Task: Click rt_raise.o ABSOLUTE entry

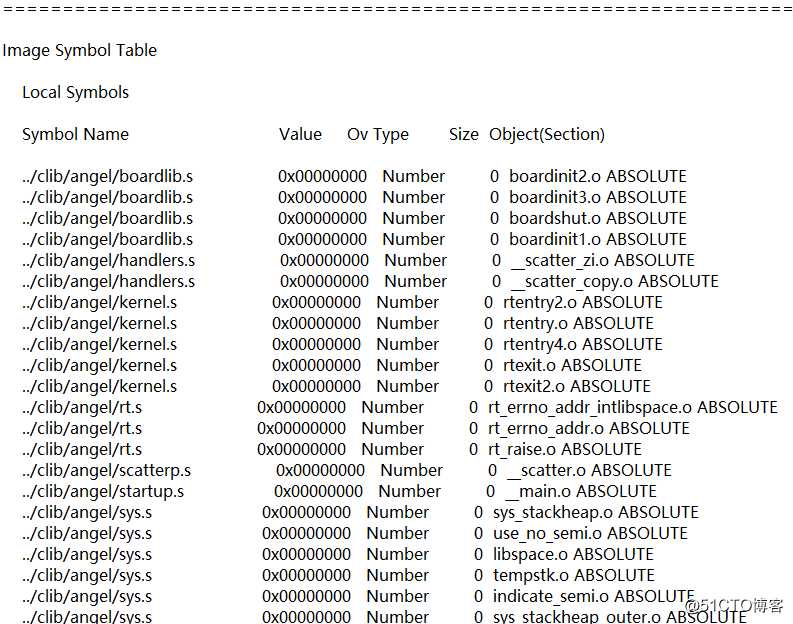Action: [x=564, y=450]
